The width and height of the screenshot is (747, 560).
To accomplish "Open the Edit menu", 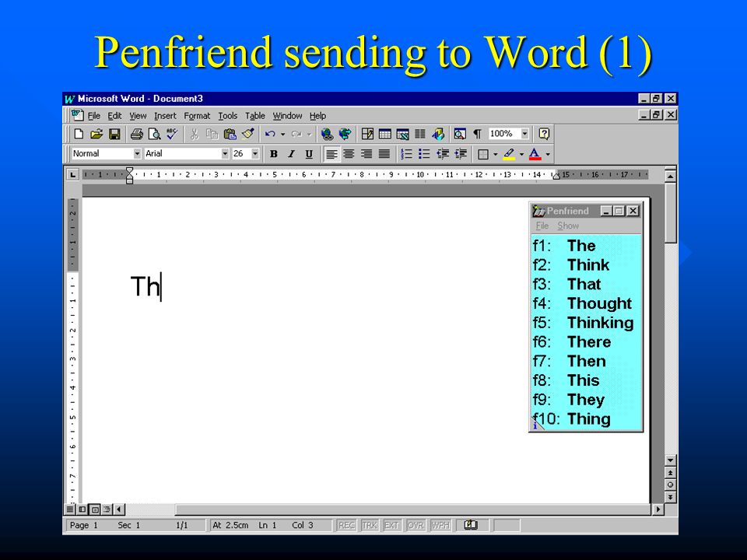I will click(x=114, y=116).
